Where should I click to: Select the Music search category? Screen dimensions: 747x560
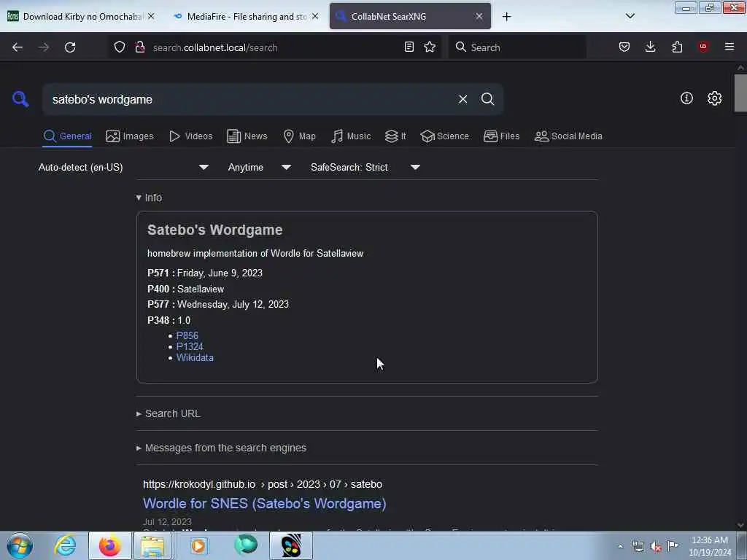click(x=351, y=136)
